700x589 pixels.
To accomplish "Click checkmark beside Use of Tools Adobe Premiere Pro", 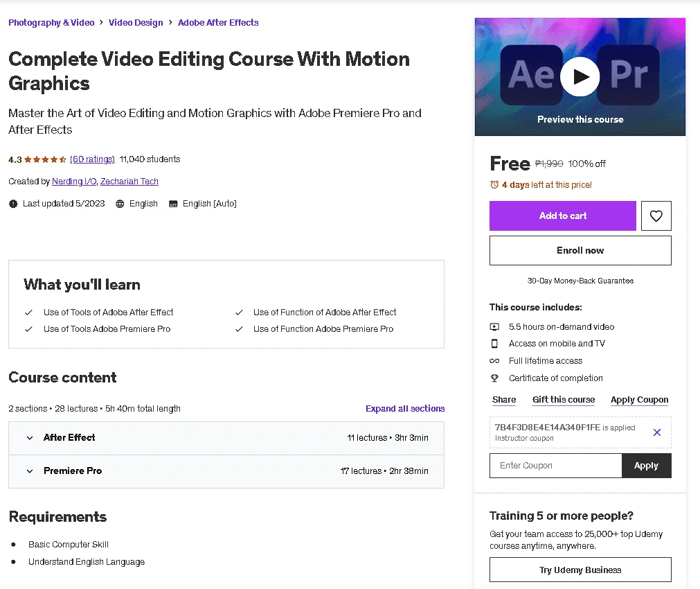I will click(28, 329).
